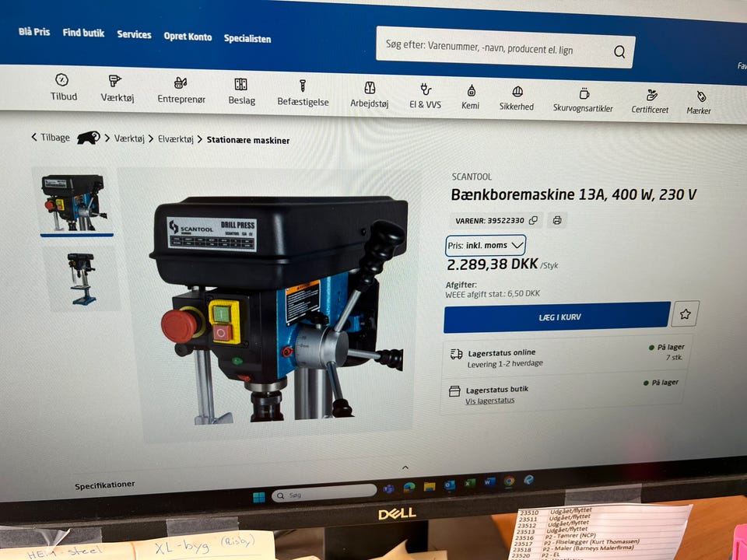Click the Læg i kurv button

pos(557,317)
